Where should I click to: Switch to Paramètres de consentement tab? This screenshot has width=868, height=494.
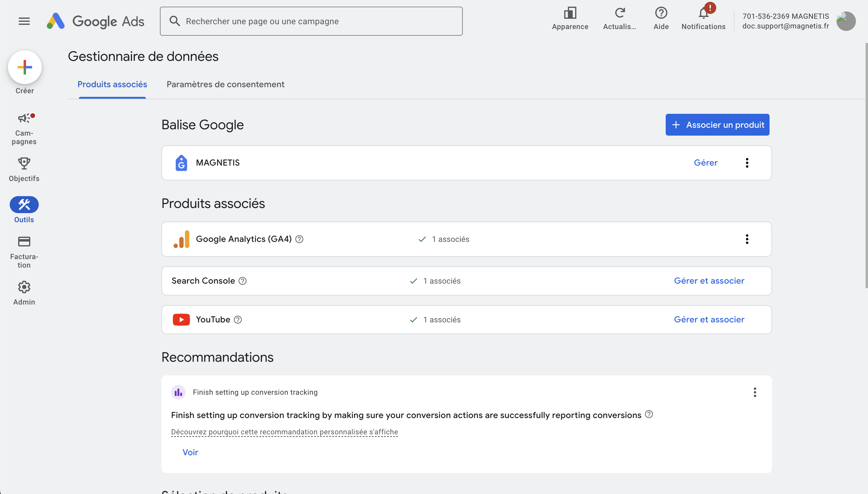click(225, 84)
